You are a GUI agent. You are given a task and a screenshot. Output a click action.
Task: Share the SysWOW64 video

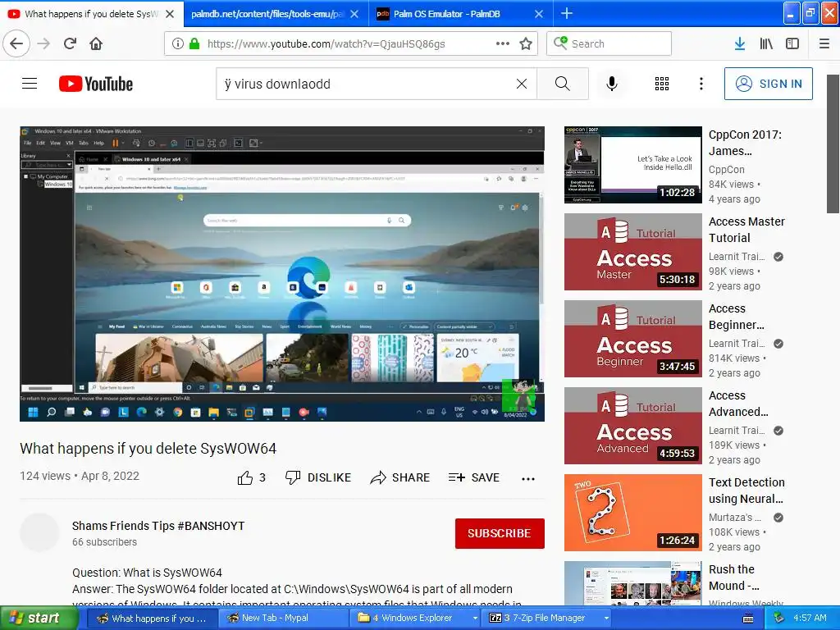click(399, 477)
